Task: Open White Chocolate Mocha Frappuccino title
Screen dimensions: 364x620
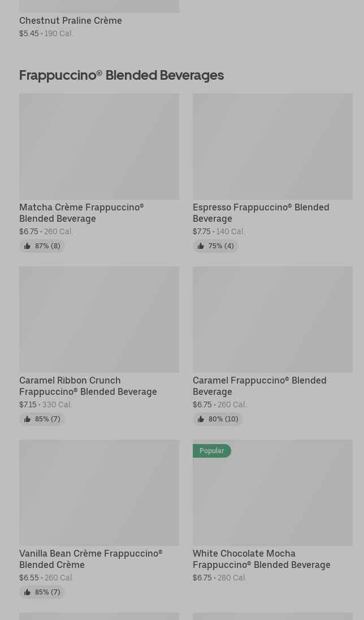Action: coord(261,559)
